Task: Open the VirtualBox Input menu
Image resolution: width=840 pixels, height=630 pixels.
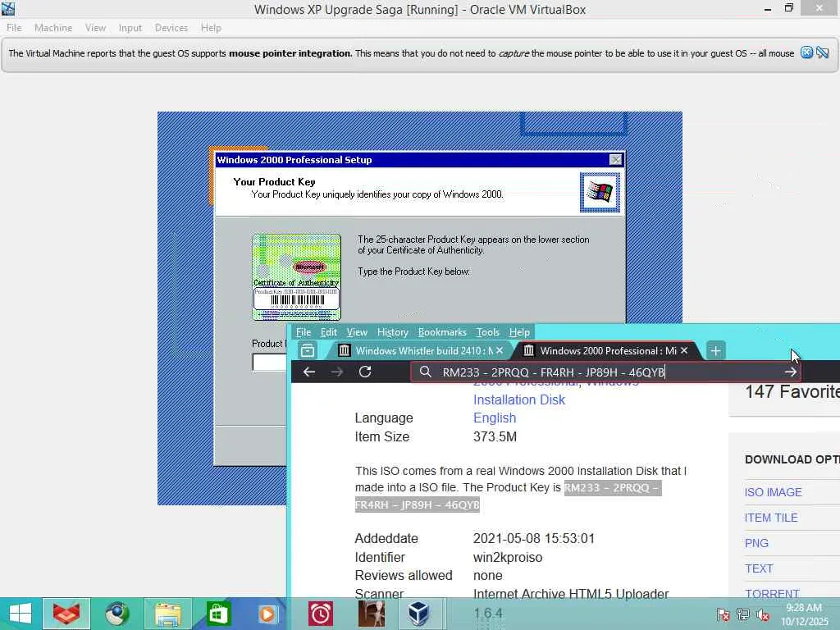Action: 130,28
